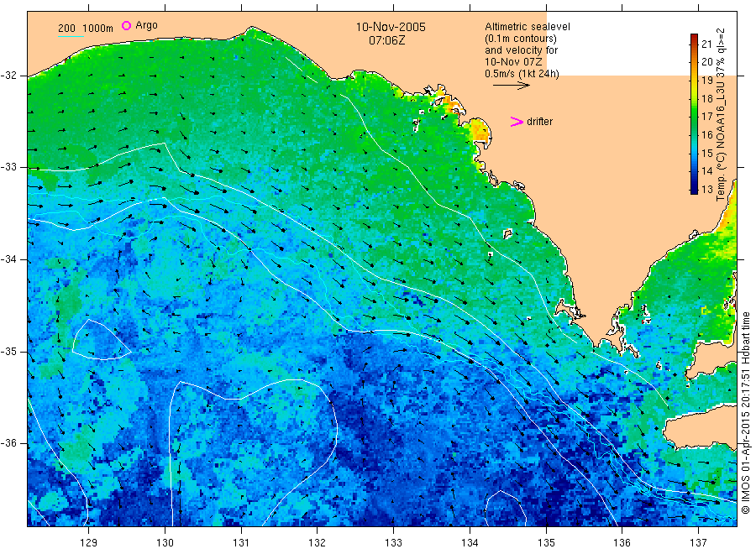
Task: Click the cyan 200m depth contour legend line
Action: click(x=71, y=36)
